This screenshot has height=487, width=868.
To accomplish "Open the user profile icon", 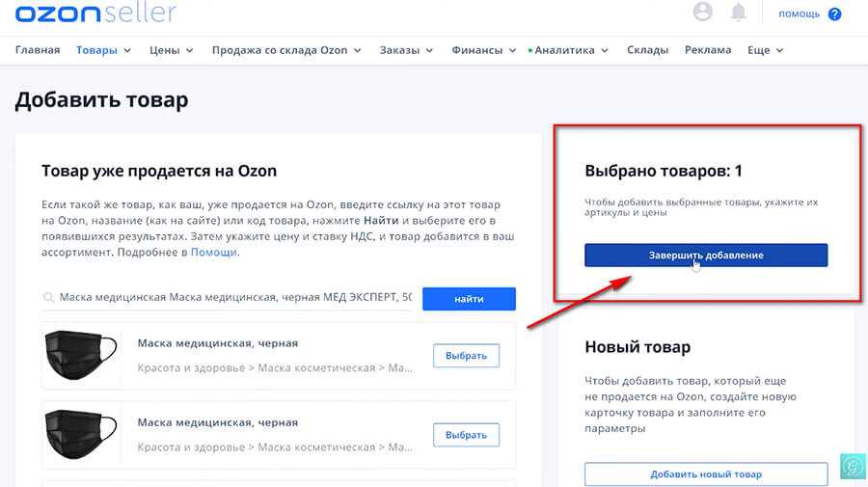I will click(703, 12).
